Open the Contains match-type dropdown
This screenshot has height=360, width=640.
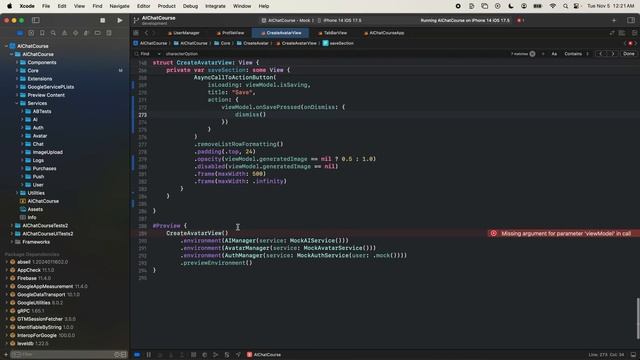[x=576, y=54]
